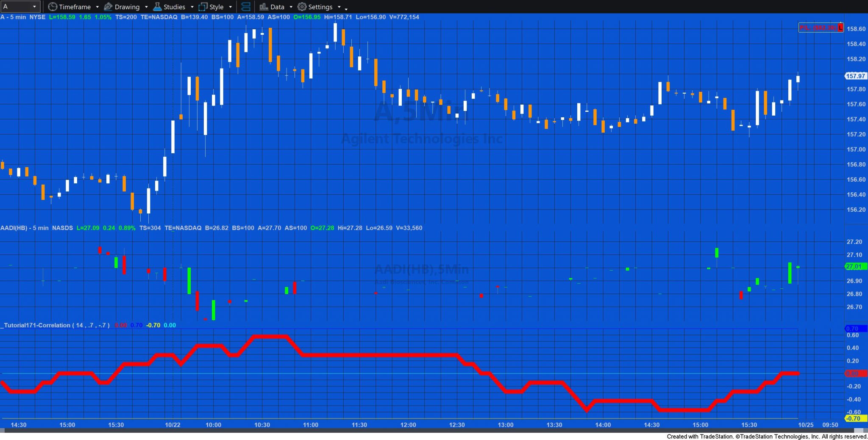Click the green O=156.95 open price label
The height and width of the screenshot is (440, 868).
tap(306, 17)
